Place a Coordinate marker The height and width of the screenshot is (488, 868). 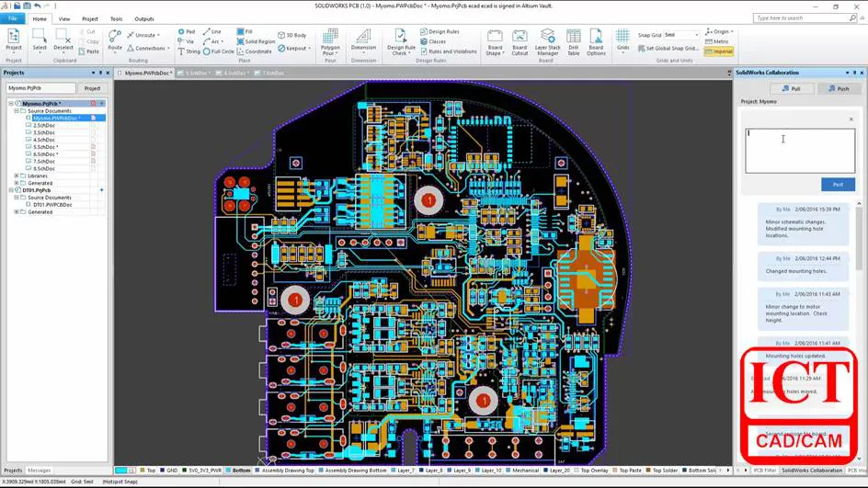[x=254, y=51]
